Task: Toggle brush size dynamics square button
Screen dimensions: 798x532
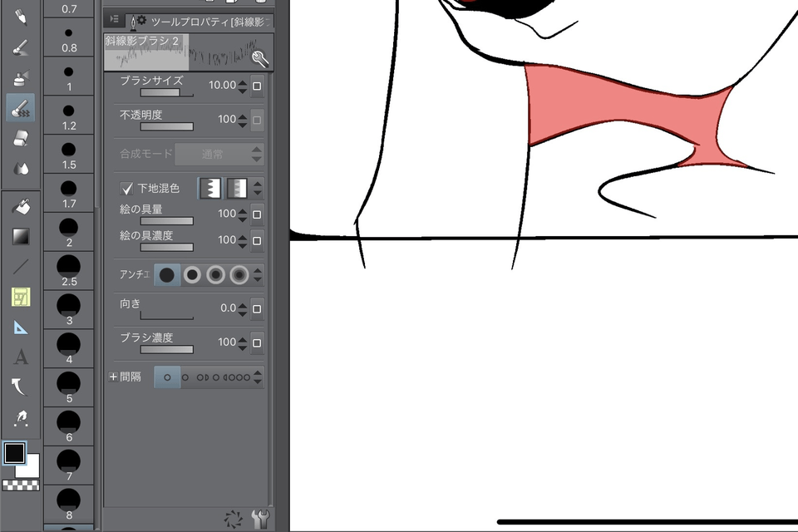Action: coord(257,86)
